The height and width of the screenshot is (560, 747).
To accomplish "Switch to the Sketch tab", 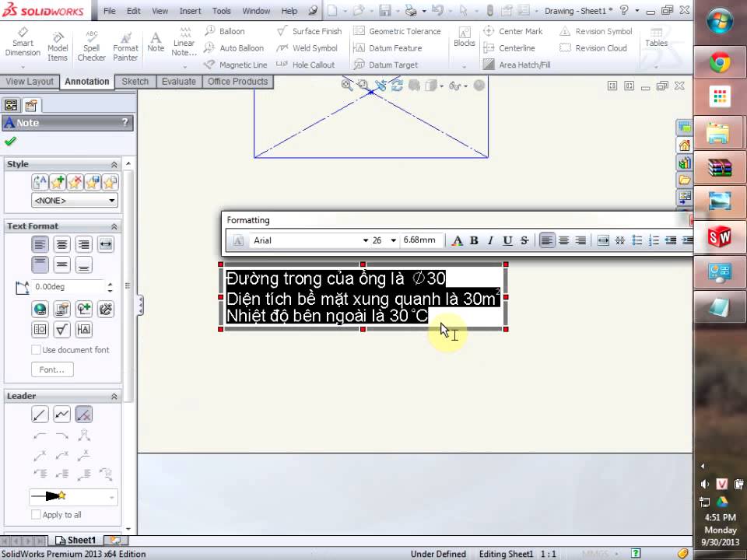I will pos(135,82).
